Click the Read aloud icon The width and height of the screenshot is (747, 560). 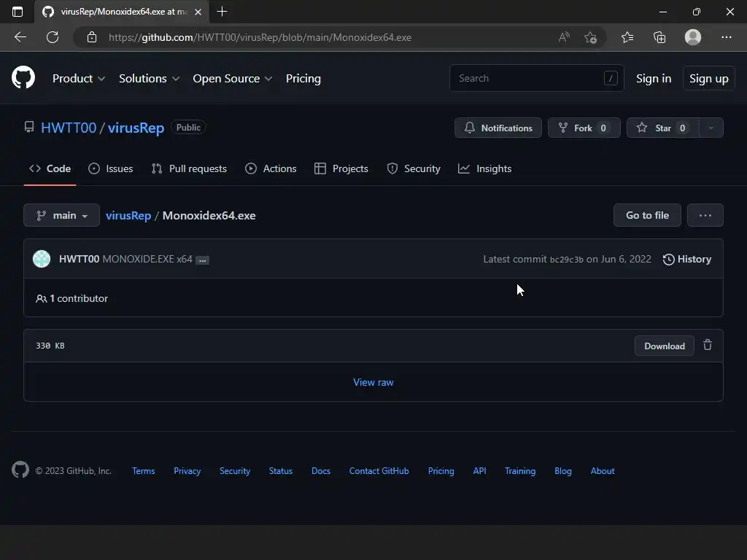(564, 37)
